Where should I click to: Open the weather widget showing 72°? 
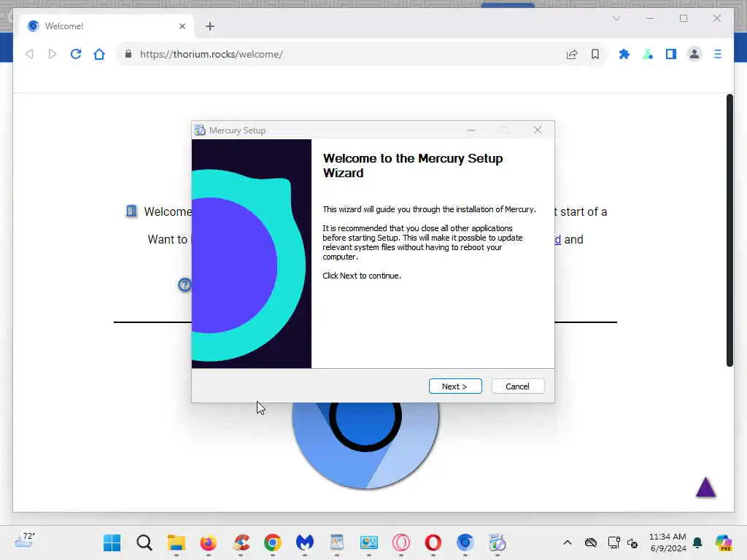(x=24, y=540)
